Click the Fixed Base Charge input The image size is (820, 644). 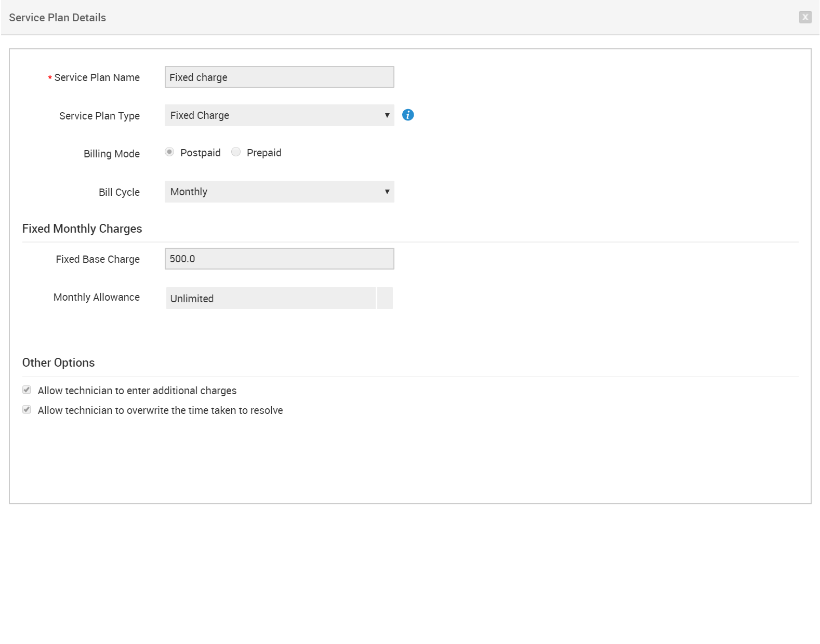pos(279,259)
